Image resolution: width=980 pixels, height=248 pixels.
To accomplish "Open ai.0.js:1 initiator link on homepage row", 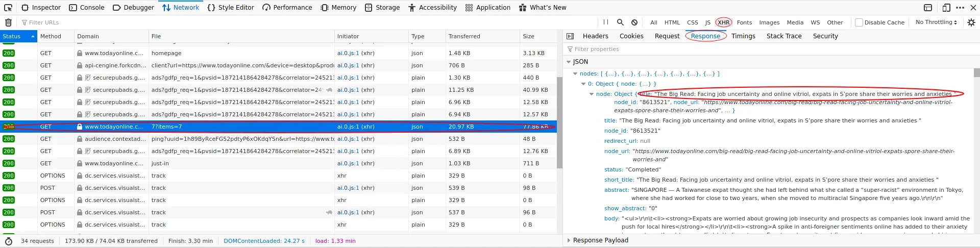I will pos(348,53).
